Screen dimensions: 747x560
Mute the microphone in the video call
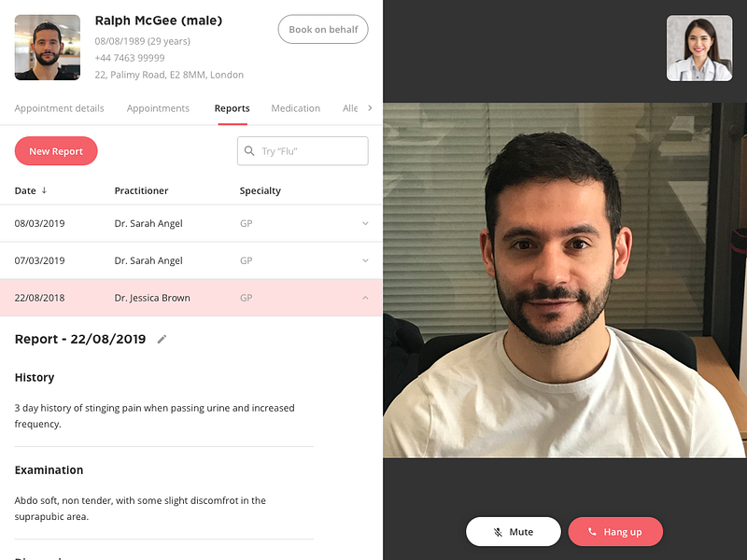(x=513, y=531)
